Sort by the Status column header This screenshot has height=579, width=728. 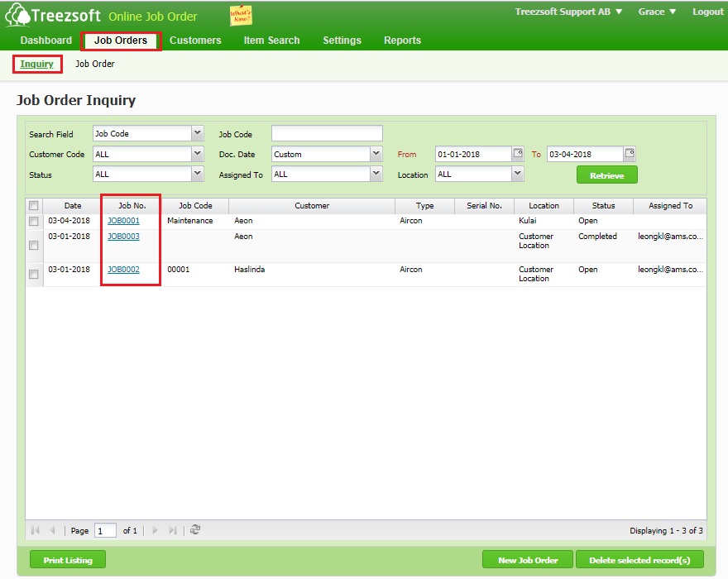pos(603,206)
